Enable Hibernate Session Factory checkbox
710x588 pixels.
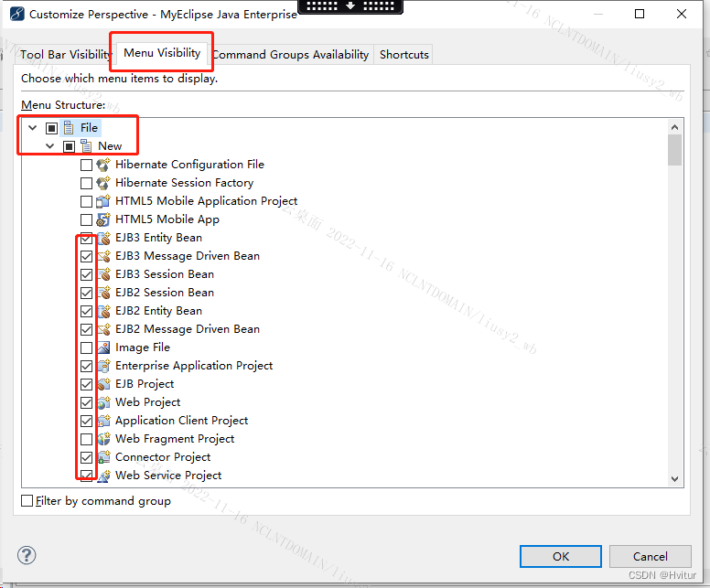86,183
